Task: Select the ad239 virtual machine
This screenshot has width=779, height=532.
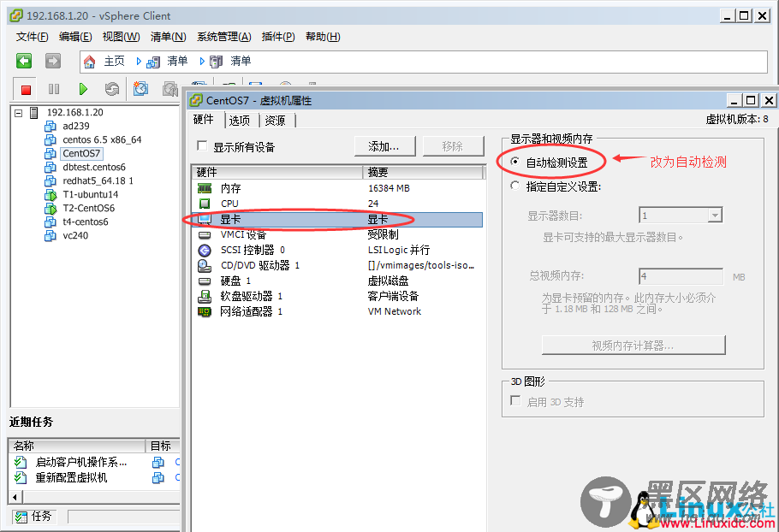Action: (76, 126)
